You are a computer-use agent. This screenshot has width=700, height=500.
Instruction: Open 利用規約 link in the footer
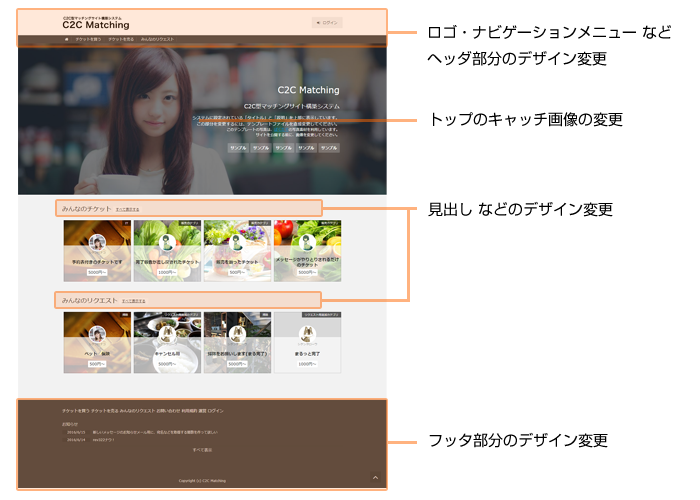[x=189, y=411]
